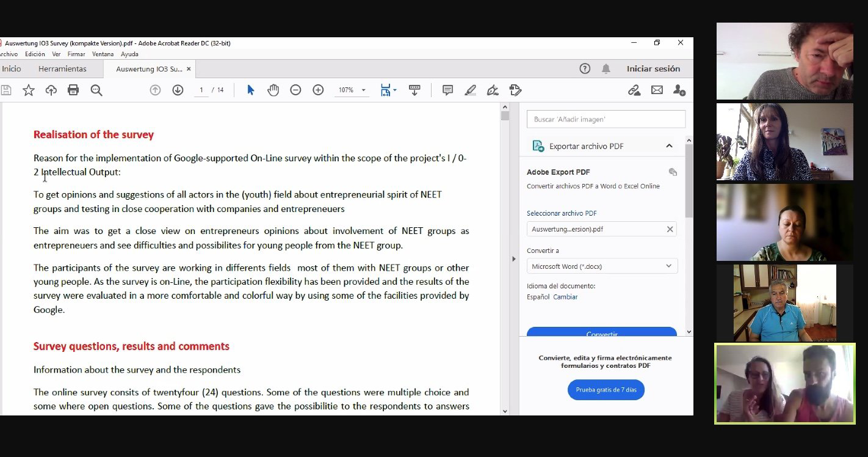Select the video of woman beside window plants
This screenshot has width=868, height=457.
click(785, 142)
